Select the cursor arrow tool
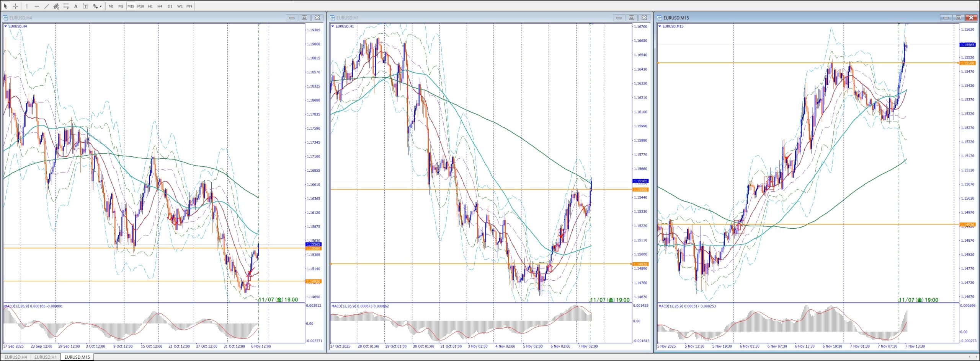 pos(5,6)
